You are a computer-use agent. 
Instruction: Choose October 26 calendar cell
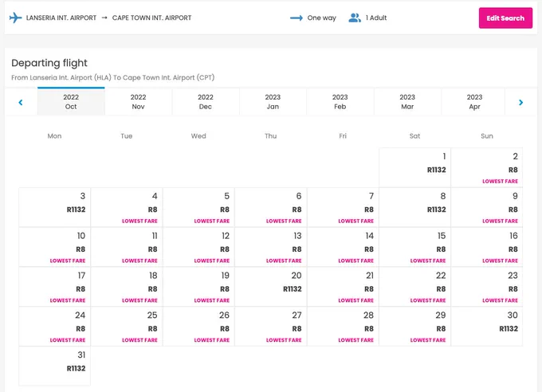tap(198, 327)
